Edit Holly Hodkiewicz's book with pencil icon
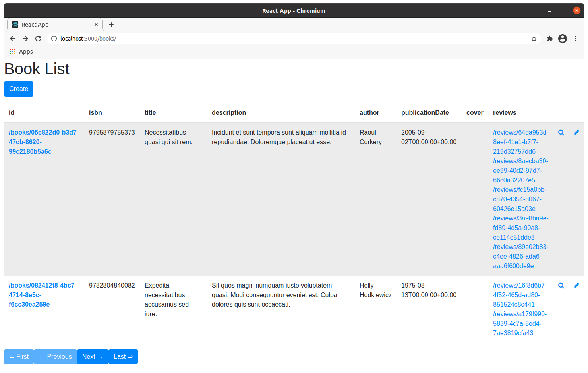588x373 pixels. click(576, 286)
